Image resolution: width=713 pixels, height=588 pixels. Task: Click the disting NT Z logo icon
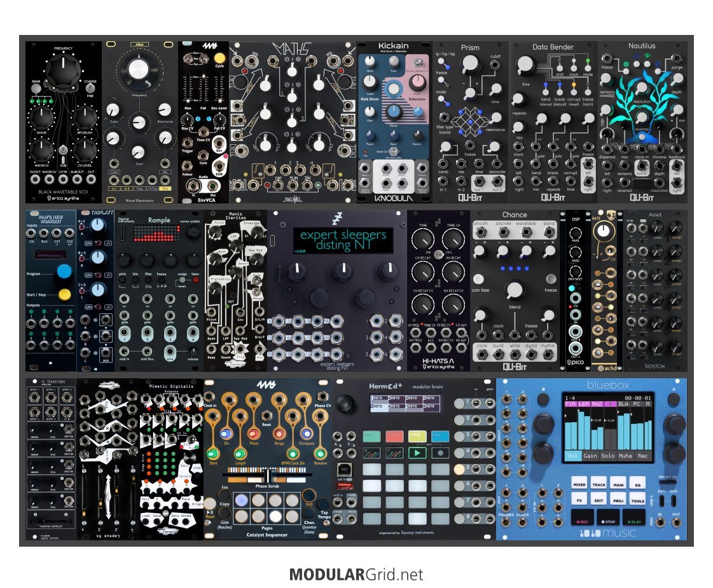[336, 219]
